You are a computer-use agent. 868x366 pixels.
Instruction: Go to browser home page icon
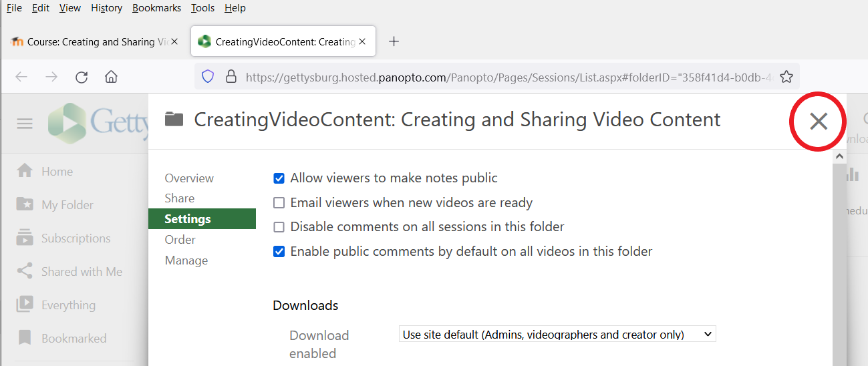pyautogui.click(x=112, y=77)
